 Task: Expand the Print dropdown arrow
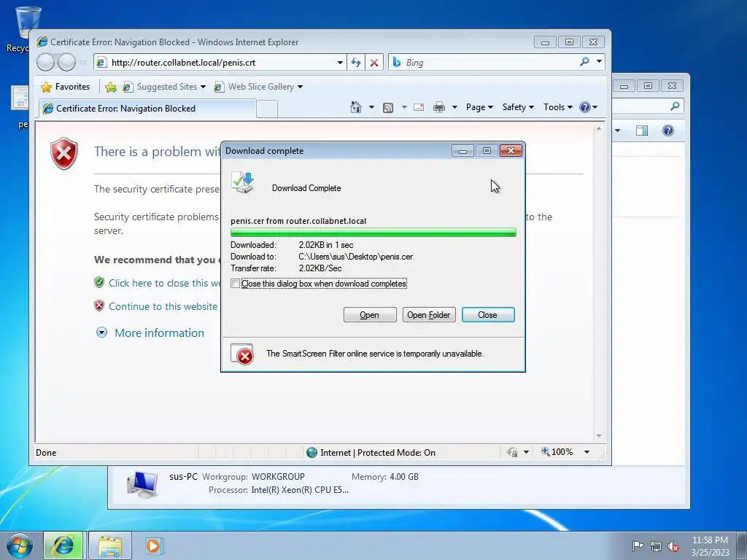[454, 107]
